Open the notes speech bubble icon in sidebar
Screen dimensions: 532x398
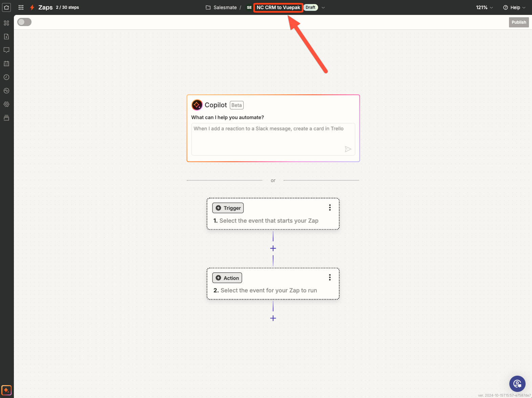pos(6,50)
